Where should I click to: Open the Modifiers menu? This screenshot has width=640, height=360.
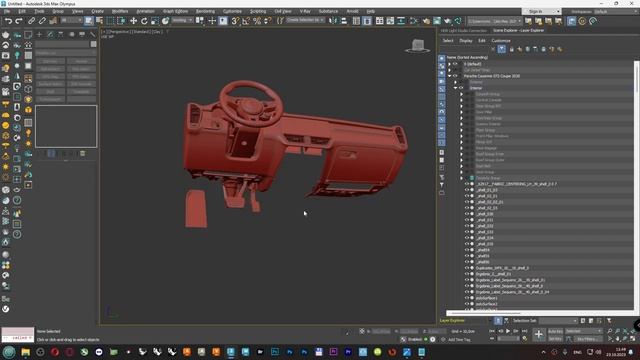click(120, 11)
